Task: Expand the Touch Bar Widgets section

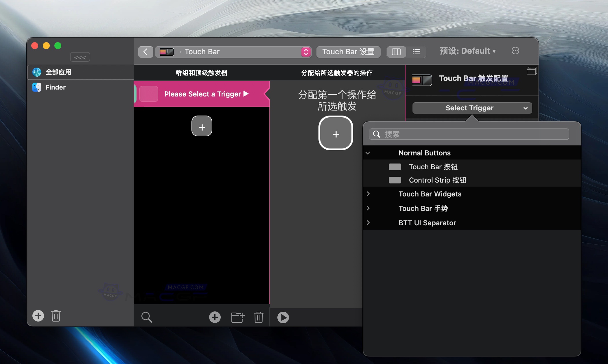Action: pyautogui.click(x=369, y=194)
